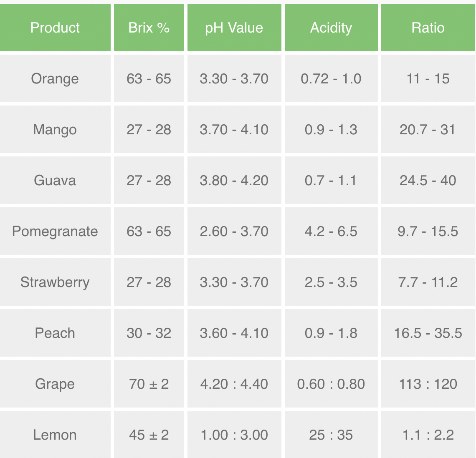Select the Acidity column header
The width and height of the screenshot is (476, 458).
pyautogui.click(x=331, y=28)
